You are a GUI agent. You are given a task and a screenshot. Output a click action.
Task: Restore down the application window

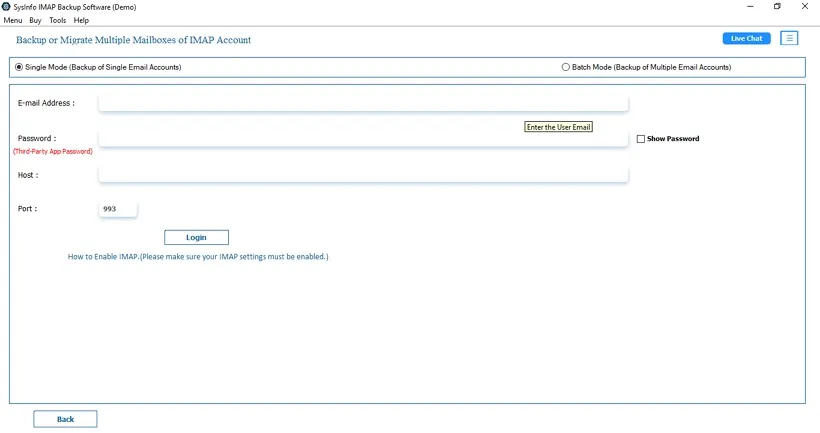click(x=778, y=7)
